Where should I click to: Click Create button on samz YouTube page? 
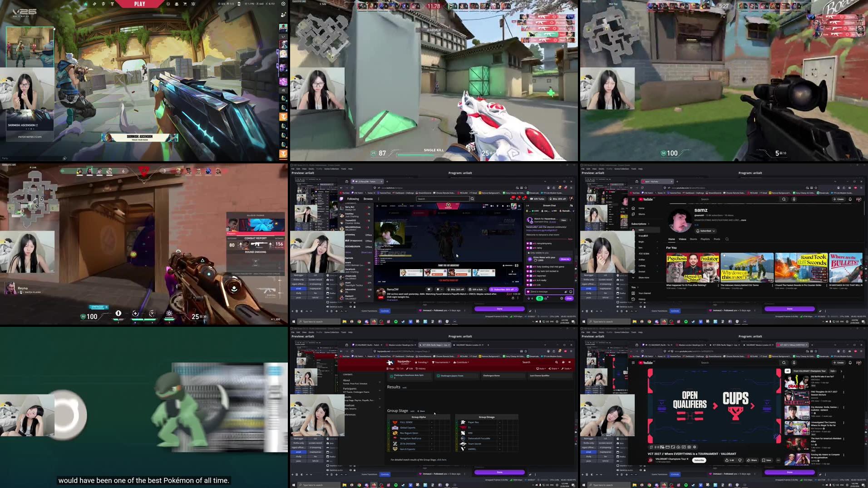[x=839, y=199]
